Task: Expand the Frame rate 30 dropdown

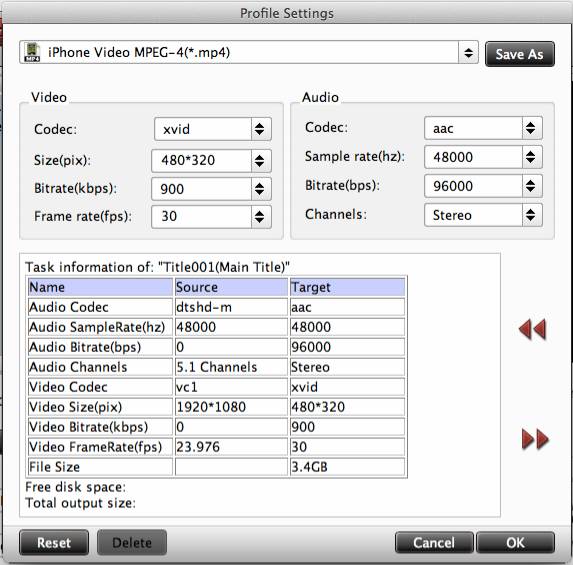Action: [211, 217]
